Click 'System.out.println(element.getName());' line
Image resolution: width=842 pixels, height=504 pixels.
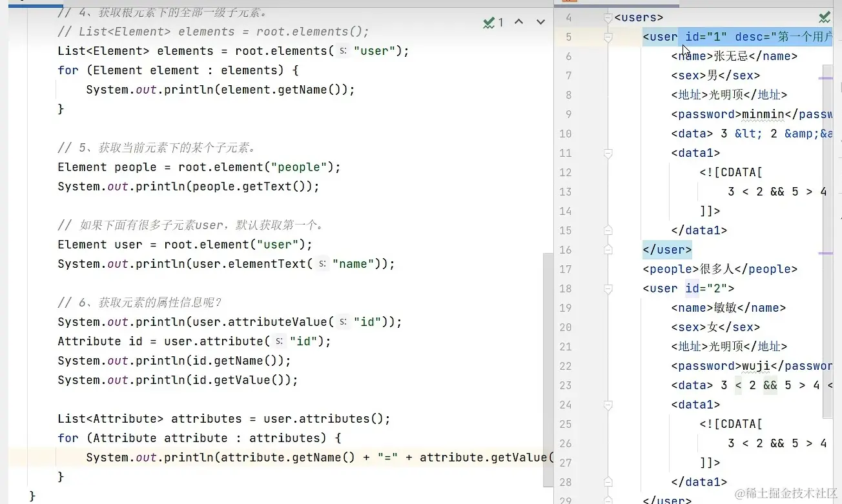tap(220, 90)
